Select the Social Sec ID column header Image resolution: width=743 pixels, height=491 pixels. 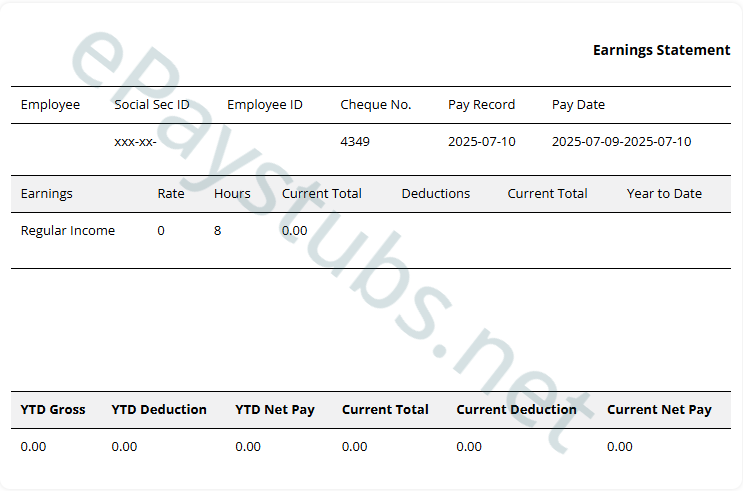[151, 105]
